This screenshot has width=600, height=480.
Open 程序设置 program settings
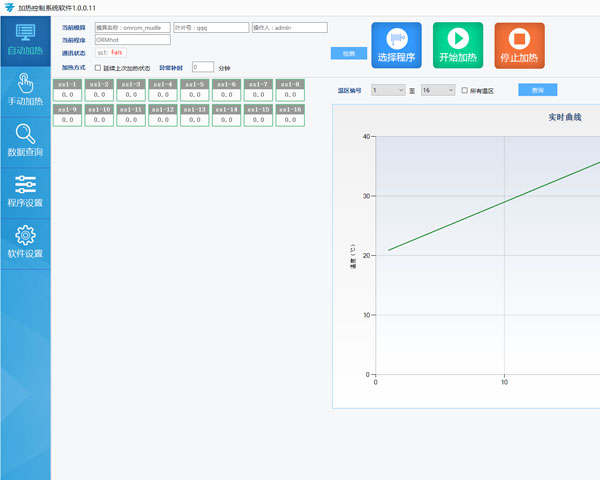coord(25,190)
